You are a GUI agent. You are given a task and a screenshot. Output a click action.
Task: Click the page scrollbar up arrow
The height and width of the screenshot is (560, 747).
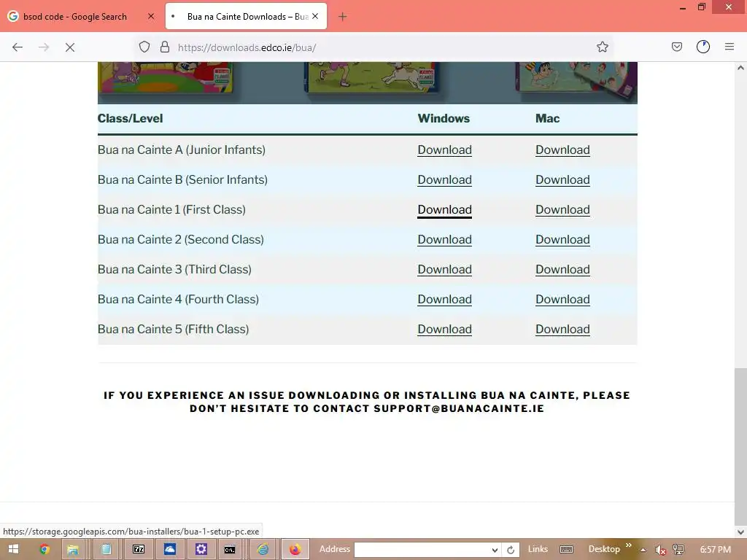point(740,68)
